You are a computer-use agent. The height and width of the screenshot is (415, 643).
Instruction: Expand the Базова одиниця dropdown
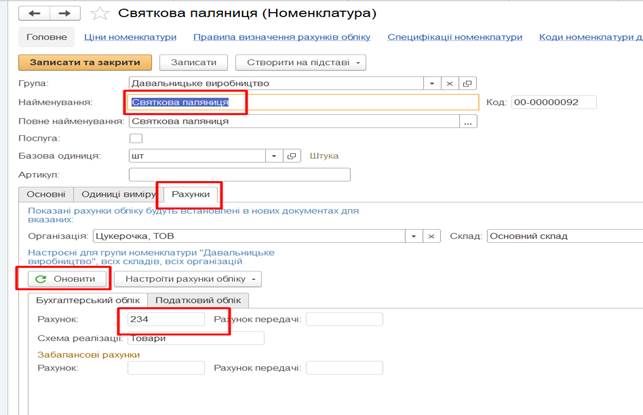pyautogui.click(x=274, y=156)
